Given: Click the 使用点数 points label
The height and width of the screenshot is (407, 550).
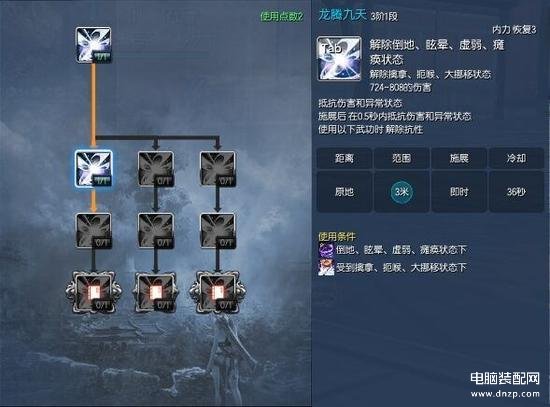Looking at the screenshot, I should click(281, 16).
